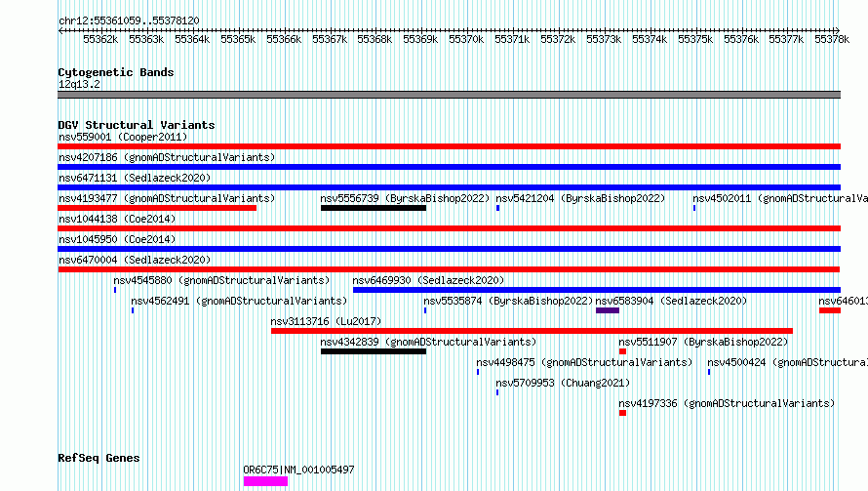Screen dimensions: 868x491
Task: Click the blue bar under nsv6469930
Action: click(x=597, y=290)
